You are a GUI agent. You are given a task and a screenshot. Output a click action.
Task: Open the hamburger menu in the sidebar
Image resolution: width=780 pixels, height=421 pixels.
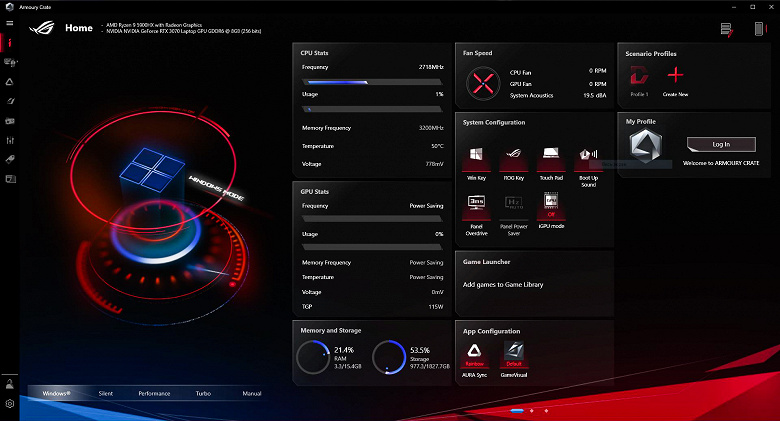[9, 23]
